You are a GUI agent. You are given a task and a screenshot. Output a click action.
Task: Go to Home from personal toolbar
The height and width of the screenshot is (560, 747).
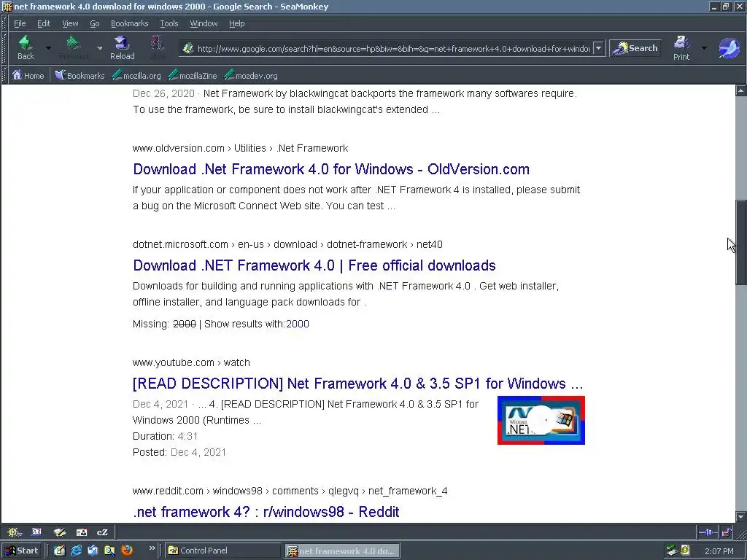pos(28,75)
